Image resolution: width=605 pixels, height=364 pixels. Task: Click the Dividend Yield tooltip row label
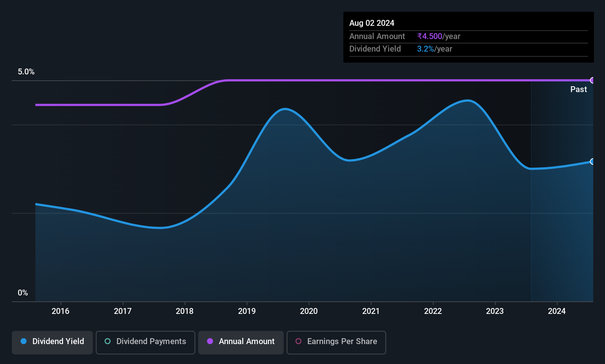(x=375, y=49)
